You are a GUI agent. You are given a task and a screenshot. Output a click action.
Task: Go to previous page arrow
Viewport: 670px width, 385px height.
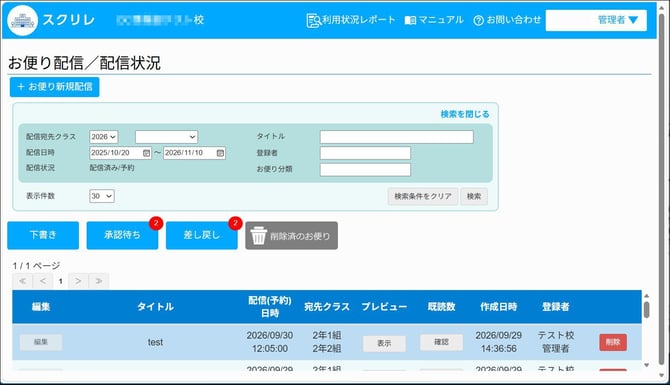[43, 281]
